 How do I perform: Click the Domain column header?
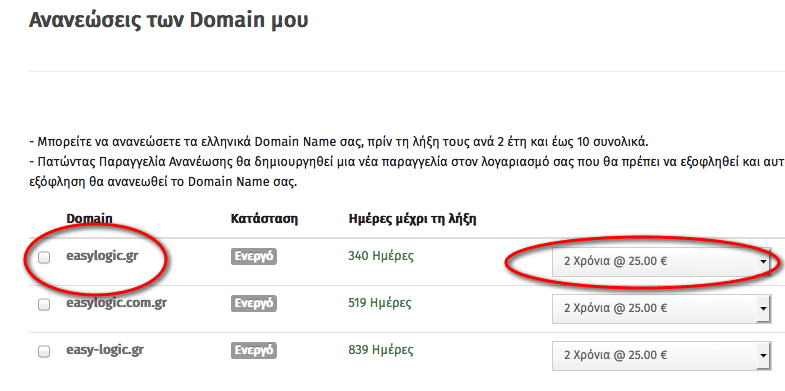tap(89, 219)
